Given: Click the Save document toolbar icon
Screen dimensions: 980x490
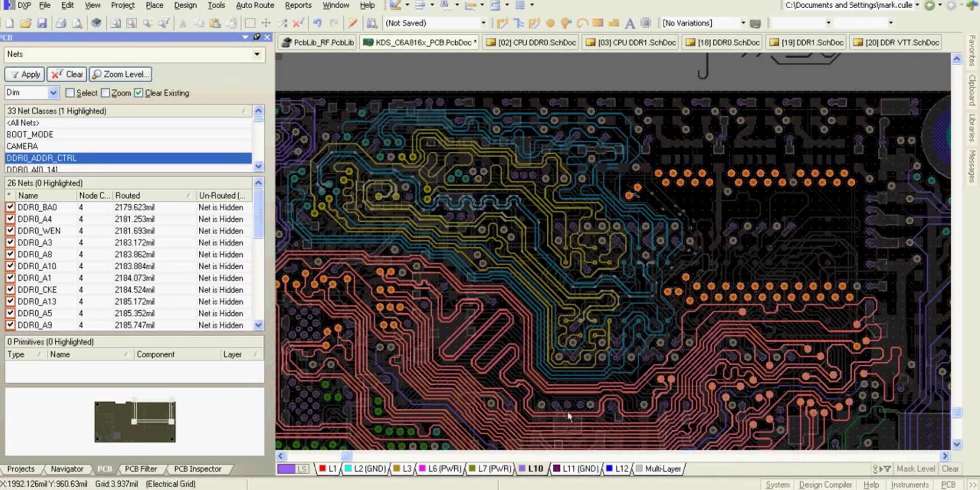Looking at the screenshot, I should (42, 23).
